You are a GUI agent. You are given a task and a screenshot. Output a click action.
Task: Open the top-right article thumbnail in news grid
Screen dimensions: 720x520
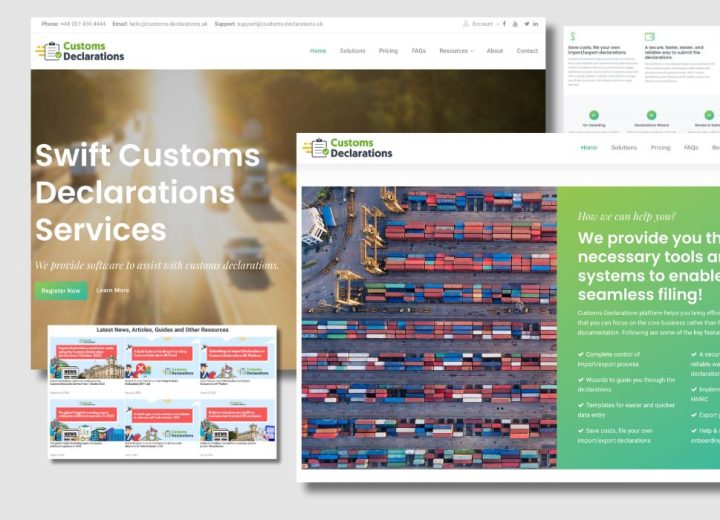237,358
